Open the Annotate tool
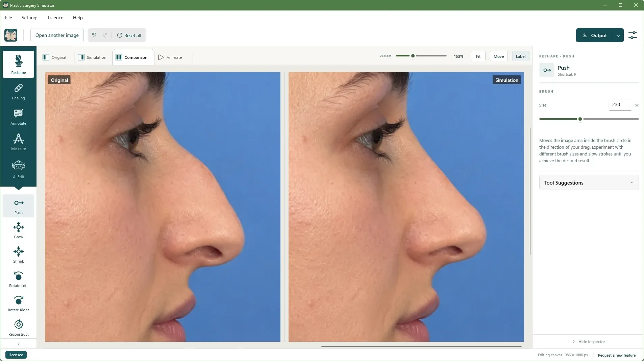This screenshot has height=361, width=644. point(18,117)
